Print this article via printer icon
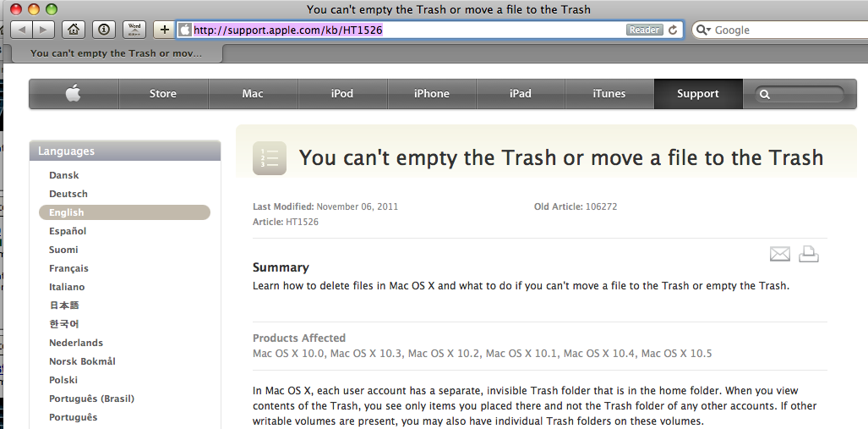Screen dimensions: 868x429 point(809,254)
